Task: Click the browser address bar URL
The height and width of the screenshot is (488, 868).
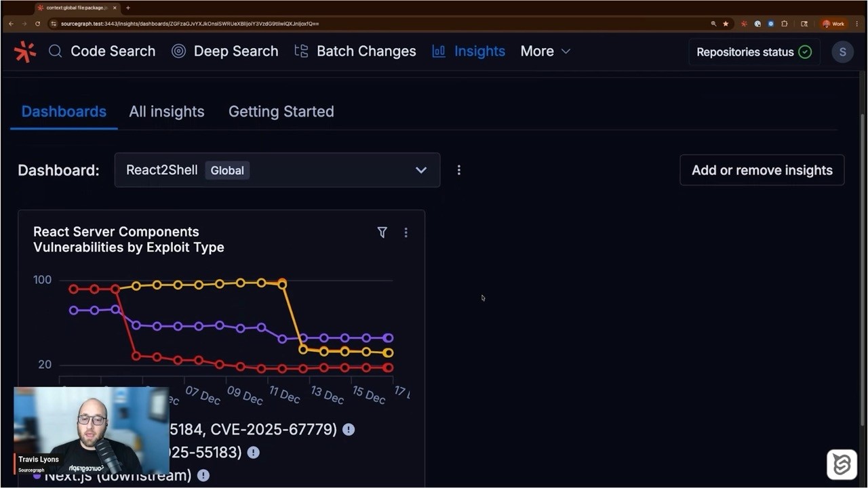Action: [190, 24]
